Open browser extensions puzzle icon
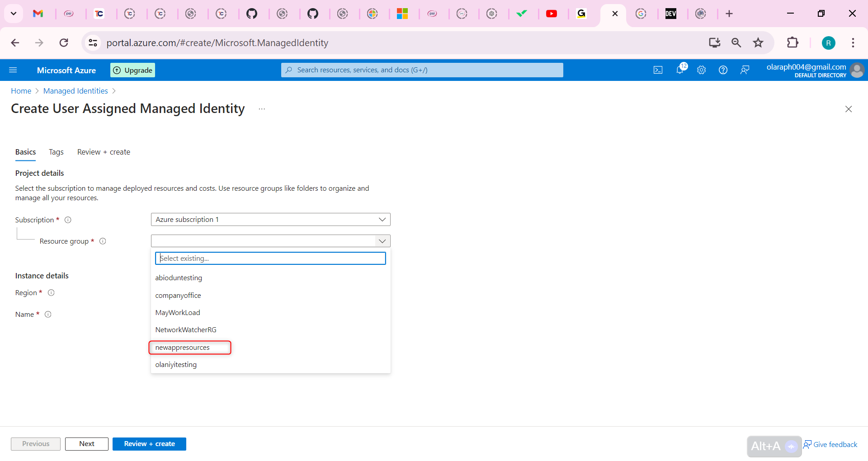Screen dimensions: 868x461 [793, 42]
